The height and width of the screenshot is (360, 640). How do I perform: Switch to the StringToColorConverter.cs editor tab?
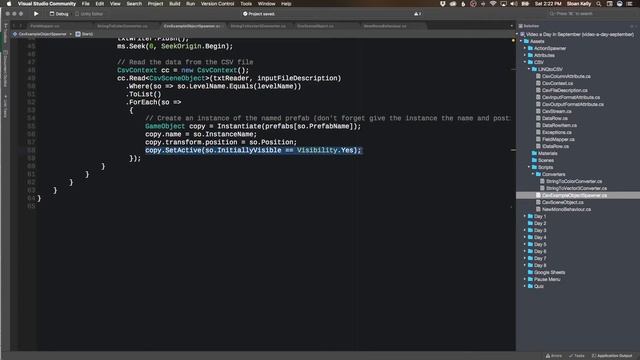tap(122, 26)
